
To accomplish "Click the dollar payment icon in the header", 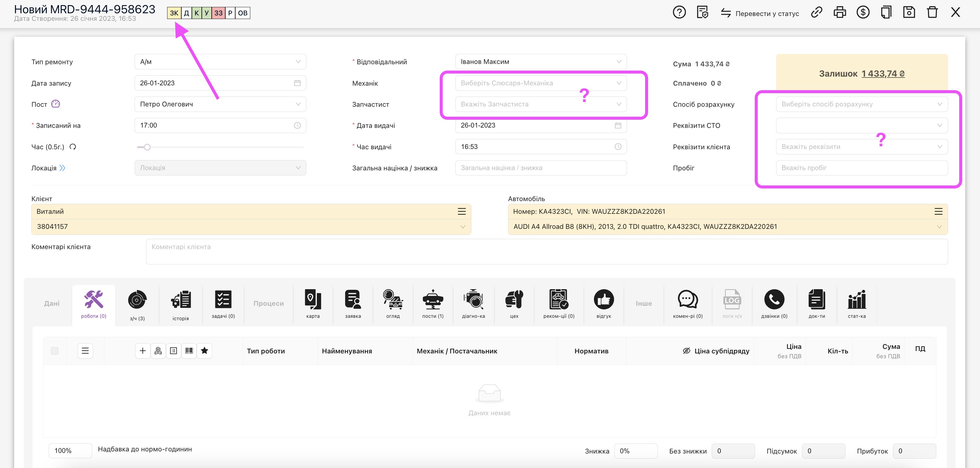I will [x=863, y=12].
